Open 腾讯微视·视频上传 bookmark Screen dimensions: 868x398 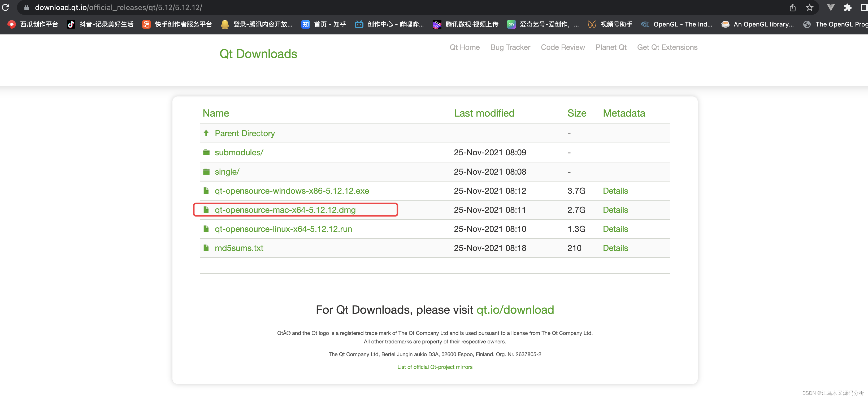tap(466, 24)
